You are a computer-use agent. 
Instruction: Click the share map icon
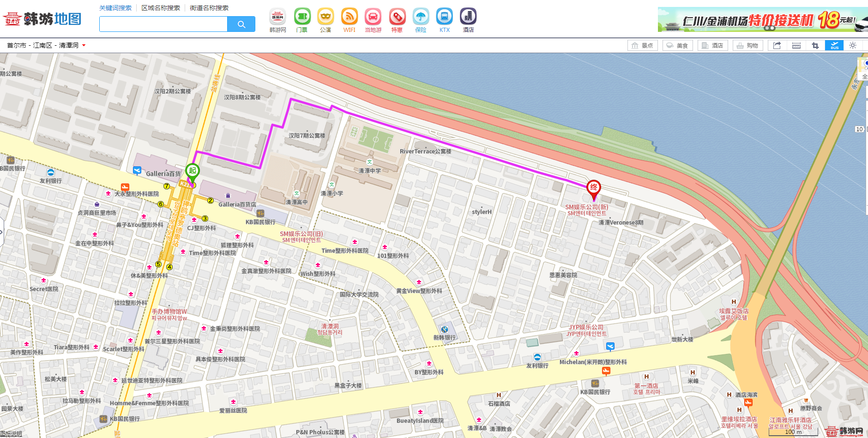point(777,45)
